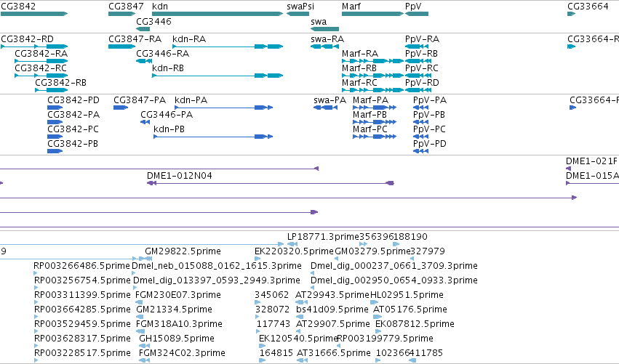This screenshot has height=364, width=619.
Task: Select transcript PpV-RD
Action: [x=422, y=83]
